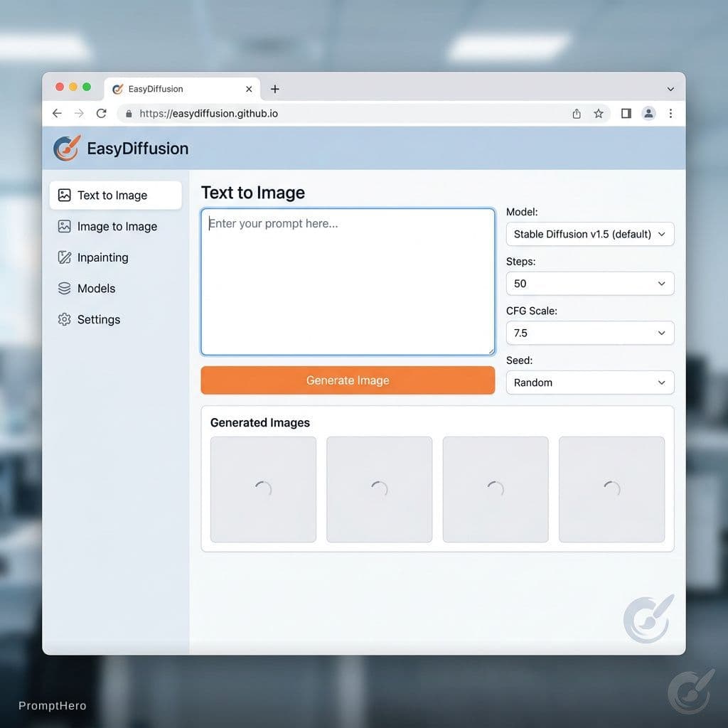Select the EasyDiffusion browser tab
728x728 pixels.
coord(182,89)
